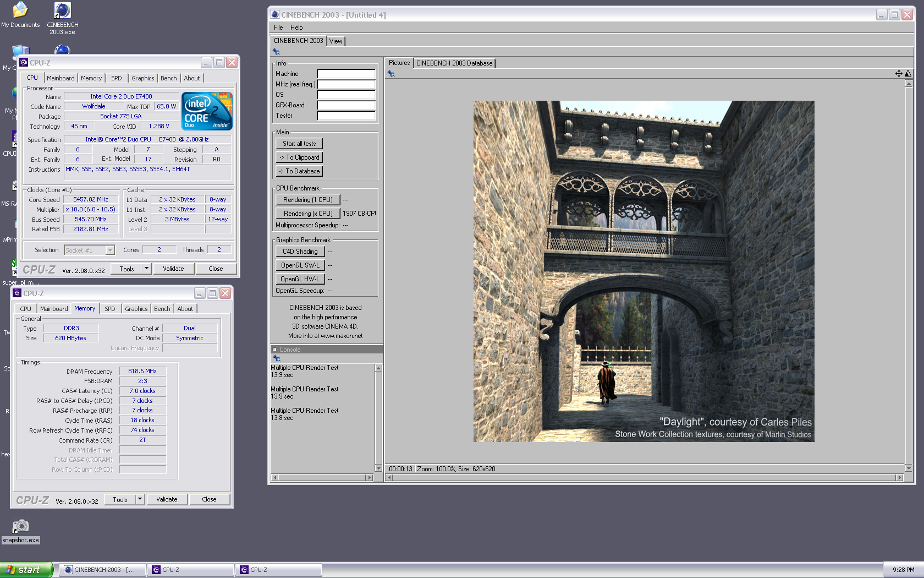The width and height of the screenshot is (924, 578).
Task: Click Intel Core 2 Duo E7400 name field
Action: (x=121, y=96)
